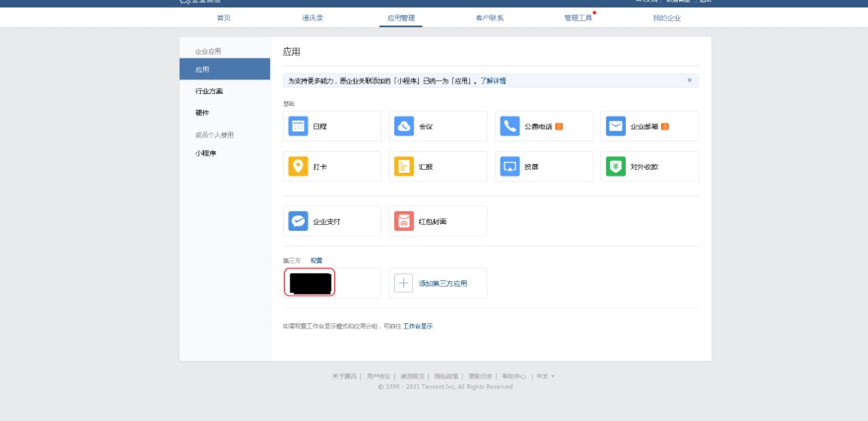Screen dimensions: 868x421
Task: Open the 管理工具 tab
Action: 578,18
